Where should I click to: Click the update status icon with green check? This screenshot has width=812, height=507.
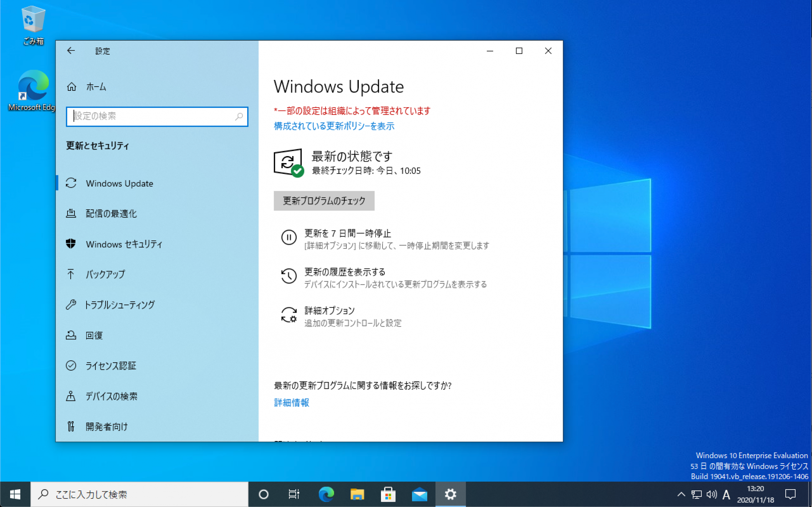(x=289, y=163)
